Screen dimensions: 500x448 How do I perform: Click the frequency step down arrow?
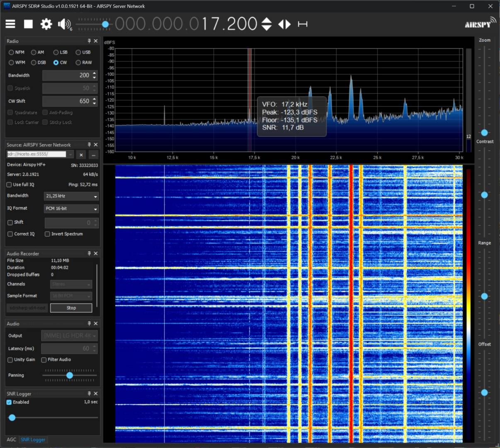266,28
